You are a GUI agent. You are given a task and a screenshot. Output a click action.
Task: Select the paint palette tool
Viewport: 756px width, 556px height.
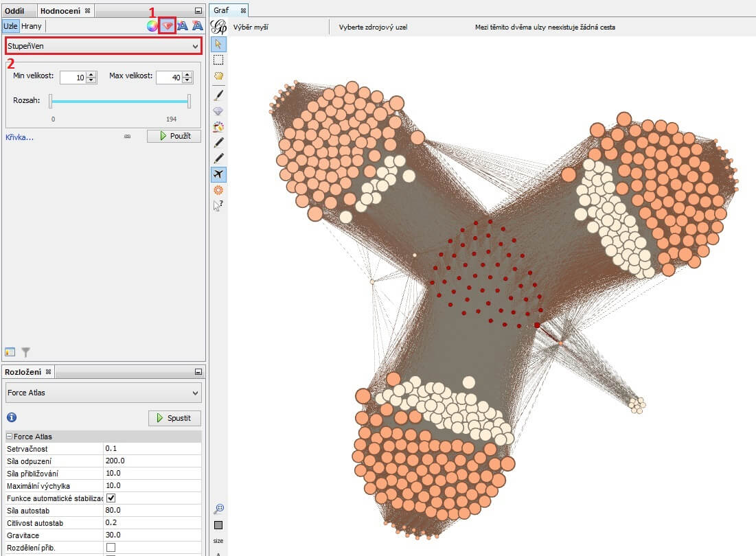coord(218,127)
